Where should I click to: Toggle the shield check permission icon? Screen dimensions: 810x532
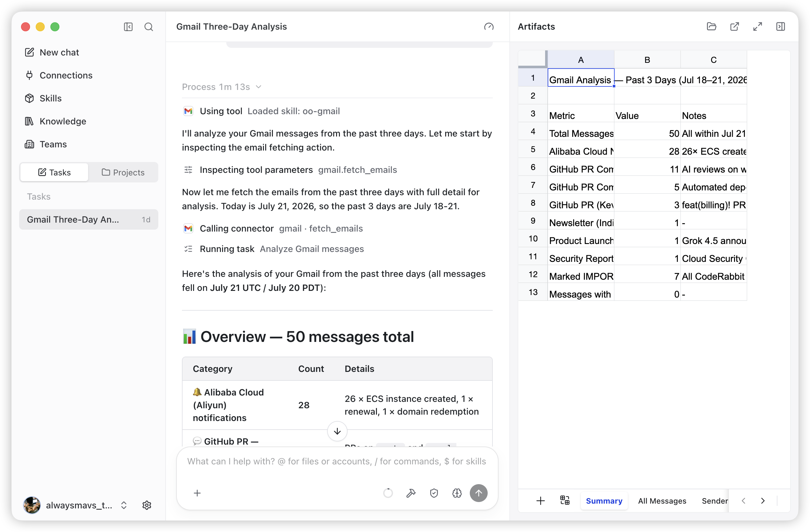(434, 493)
